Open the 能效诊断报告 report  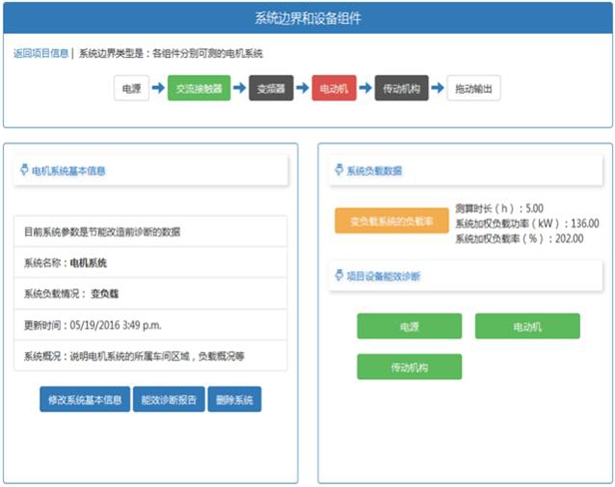click(x=168, y=400)
